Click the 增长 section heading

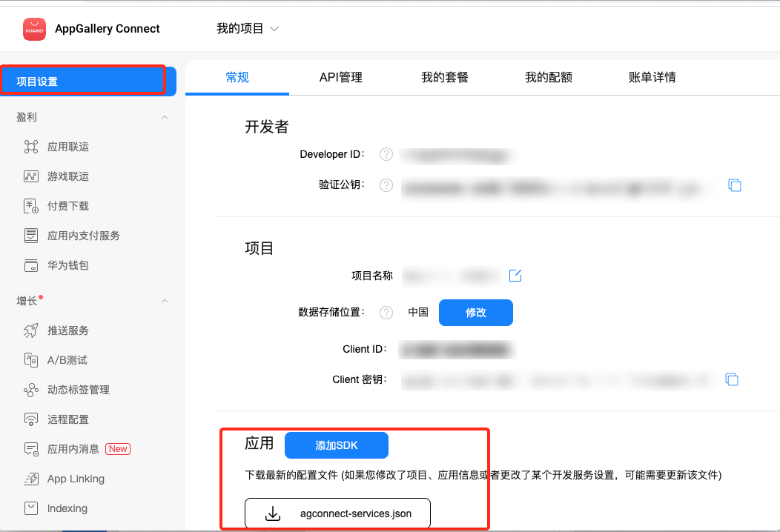pyautogui.click(x=27, y=301)
